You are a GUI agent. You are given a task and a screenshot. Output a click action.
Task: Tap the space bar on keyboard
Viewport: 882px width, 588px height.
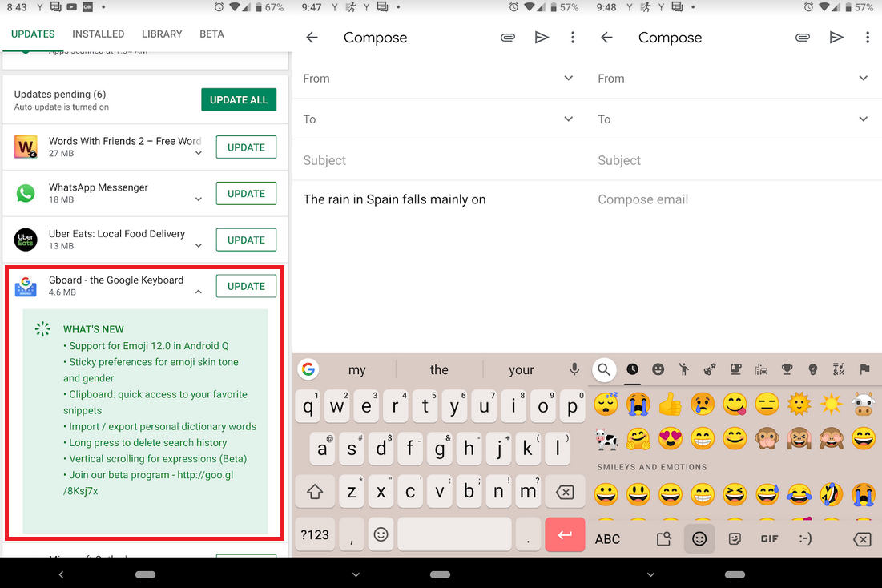454,534
